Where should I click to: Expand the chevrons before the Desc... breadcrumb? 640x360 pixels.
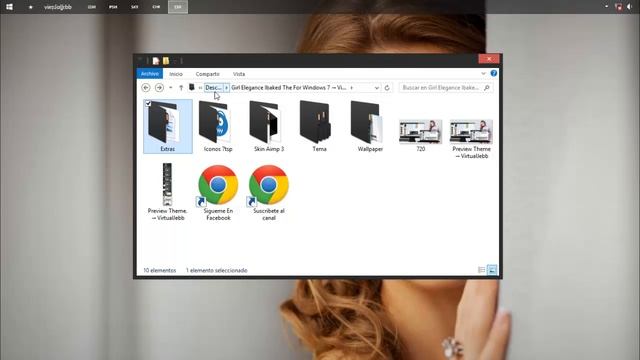(x=200, y=88)
